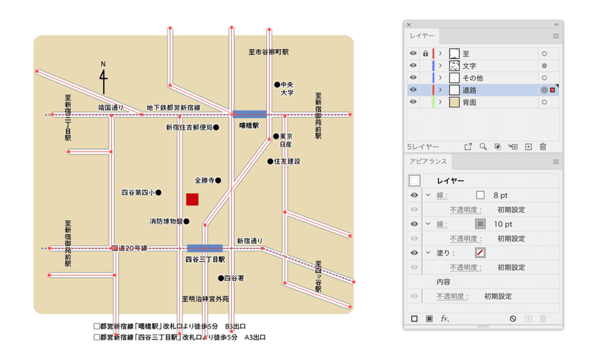Select the レイヤー panel tab
The image size is (593, 364).
(x=422, y=36)
